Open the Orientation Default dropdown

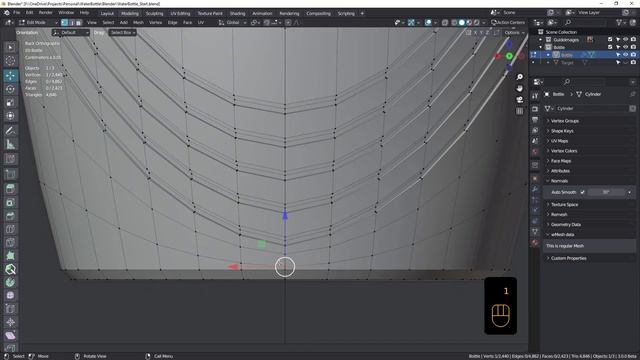point(71,33)
